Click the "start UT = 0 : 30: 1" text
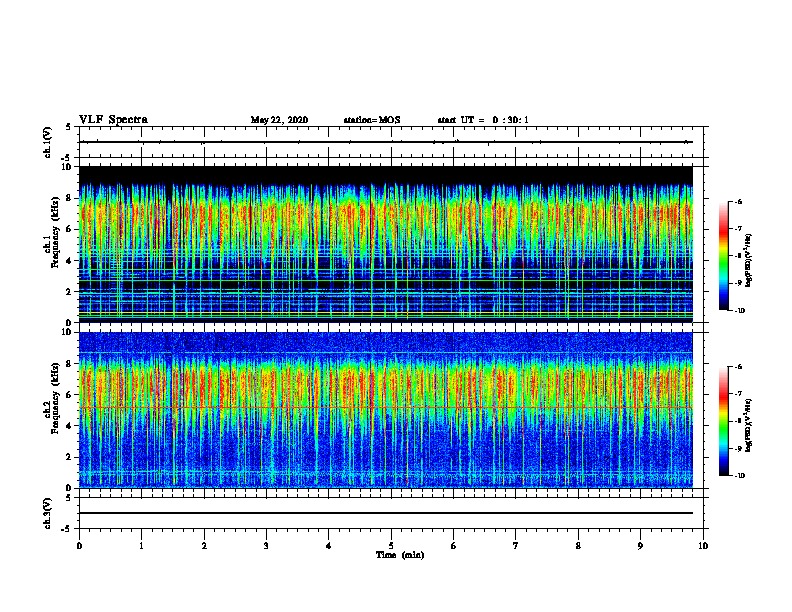This screenshot has height=612, width=792. click(483, 120)
